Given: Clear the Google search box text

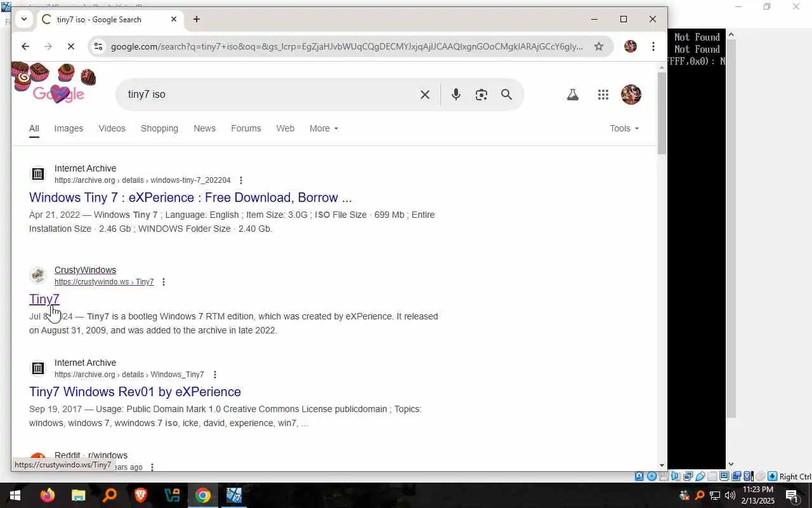Looking at the screenshot, I should [425, 95].
